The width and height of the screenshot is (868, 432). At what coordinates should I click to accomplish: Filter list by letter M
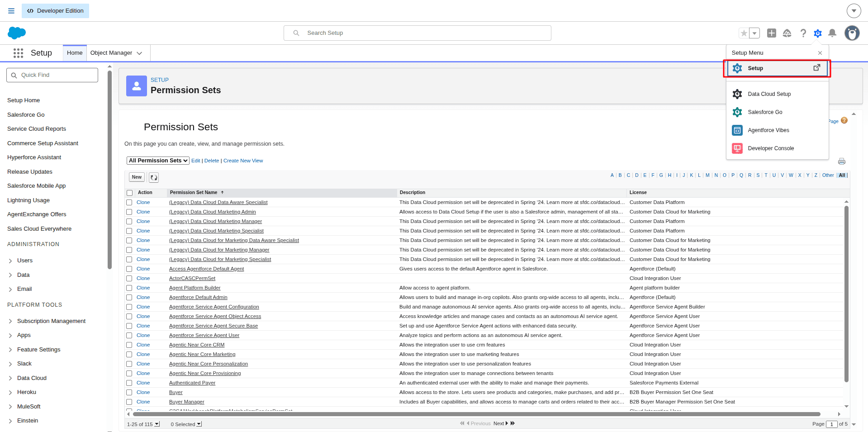pyautogui.click(x=707, y=176)
